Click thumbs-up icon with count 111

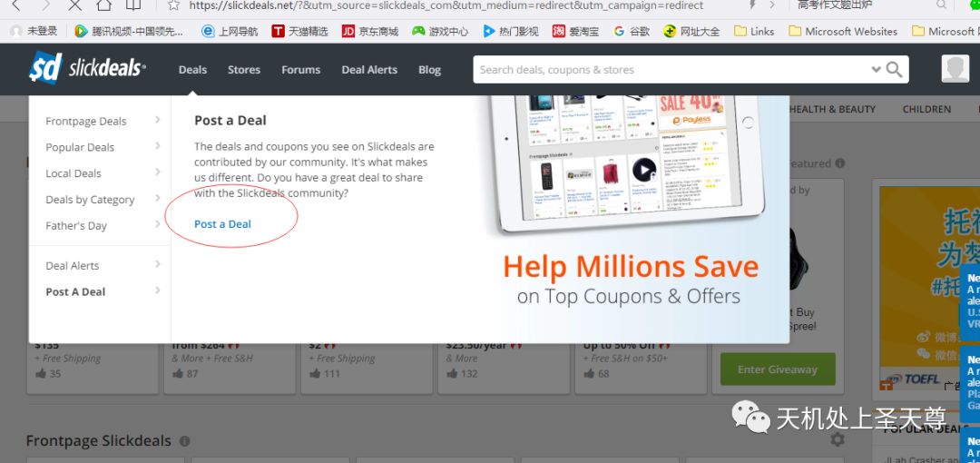pos(314,373)
